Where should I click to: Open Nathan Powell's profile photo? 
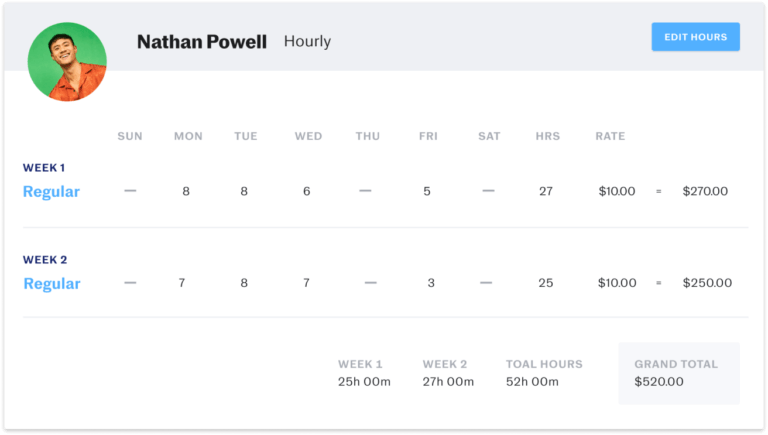pyautogui.click(x=67, y=62)
